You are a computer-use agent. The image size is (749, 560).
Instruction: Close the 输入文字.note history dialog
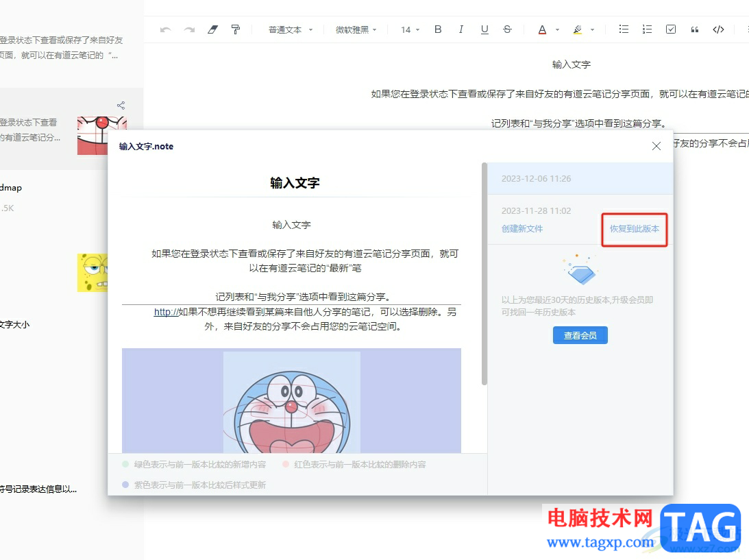point(656,146)
